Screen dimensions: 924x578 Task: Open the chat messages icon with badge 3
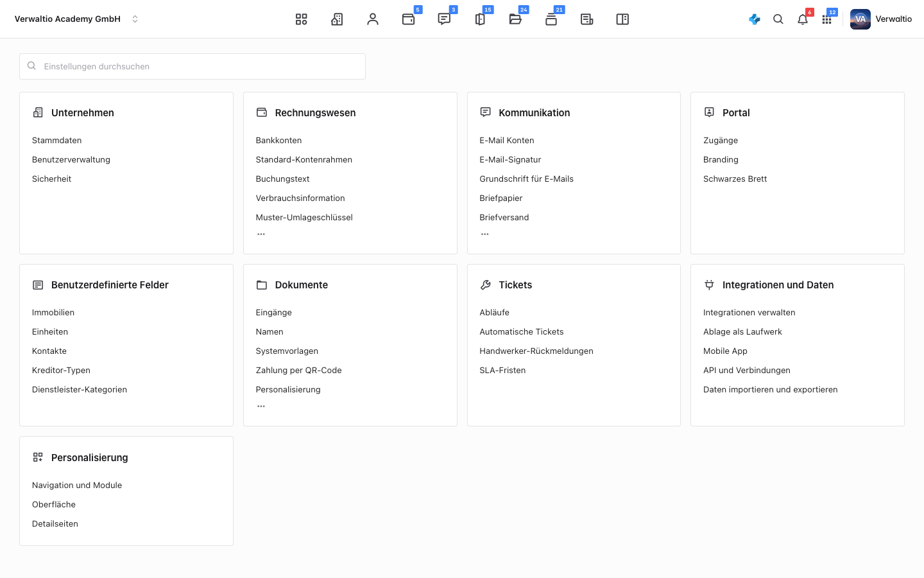click(444, 19)
